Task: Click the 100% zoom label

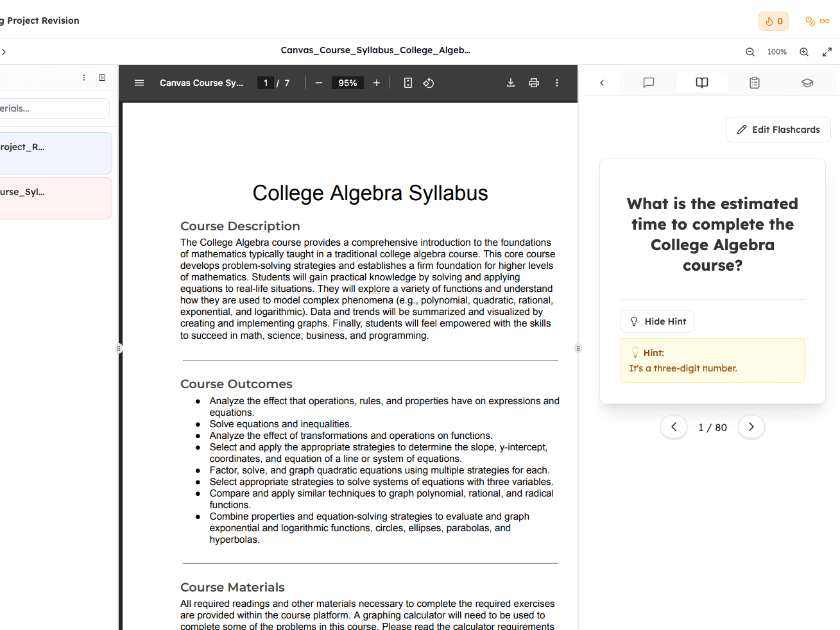Action: point(777,52)
